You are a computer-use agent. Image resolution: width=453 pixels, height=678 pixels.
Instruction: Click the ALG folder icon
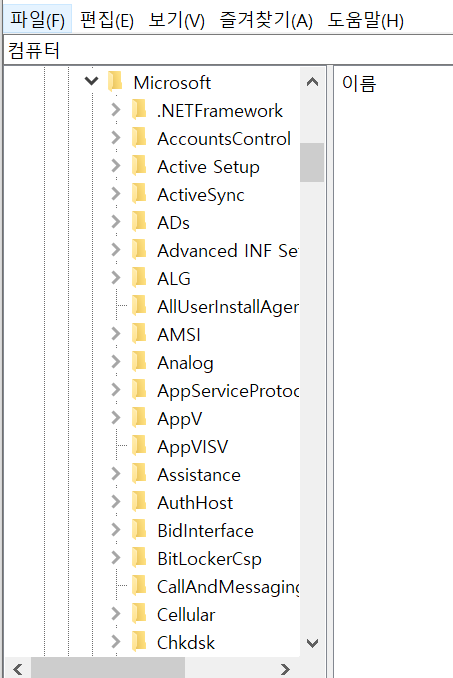(139, 278)
